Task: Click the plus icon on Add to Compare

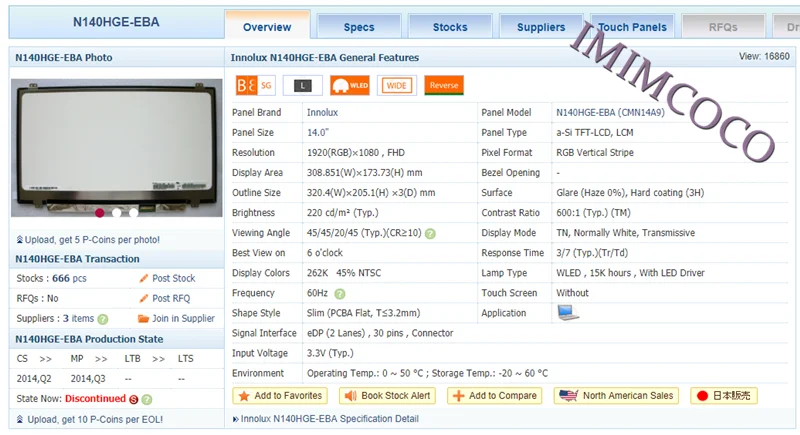Action: pos(459,396)
